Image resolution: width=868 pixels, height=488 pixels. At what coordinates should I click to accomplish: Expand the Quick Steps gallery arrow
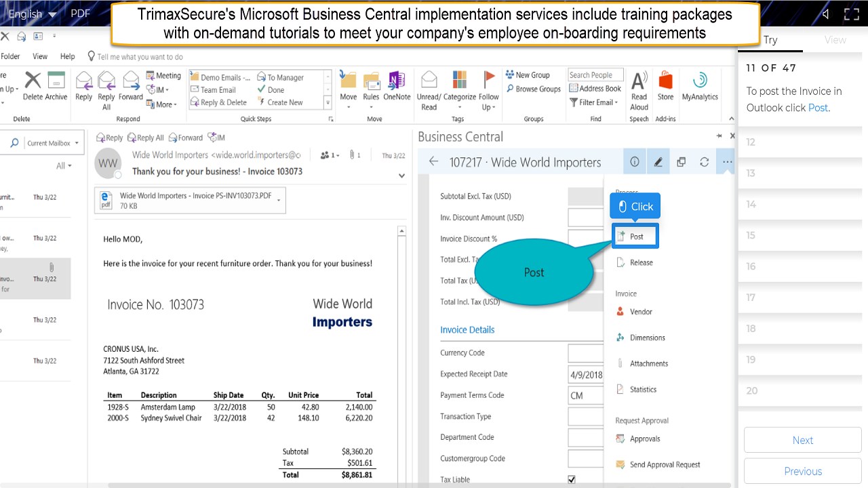click(x=328, y=102)
